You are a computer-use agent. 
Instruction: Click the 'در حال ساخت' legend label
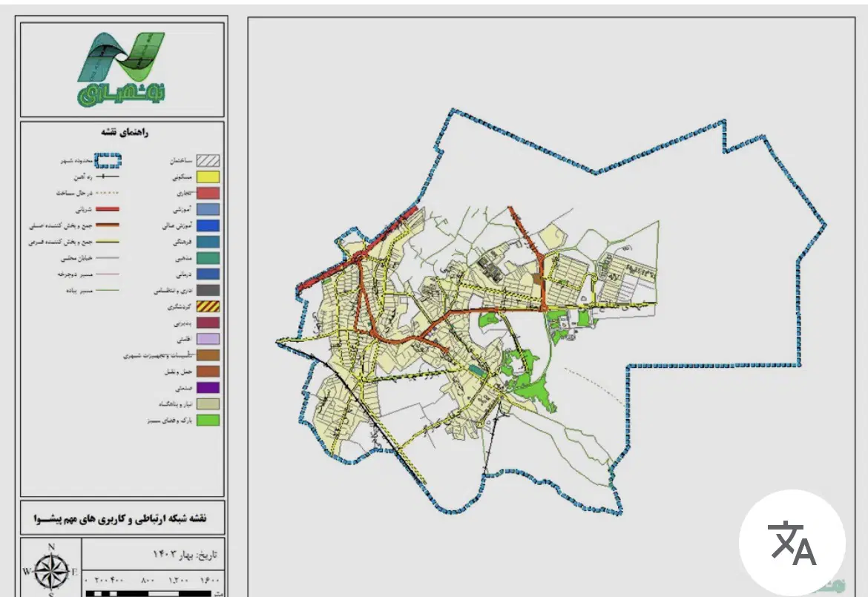pos(74,193)
